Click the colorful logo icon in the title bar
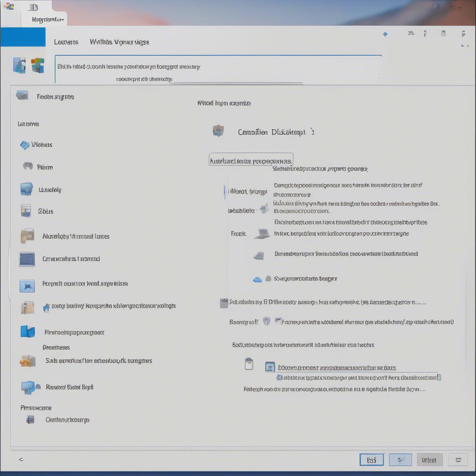The width and height of the screenshot is (476, 476). 8,6
